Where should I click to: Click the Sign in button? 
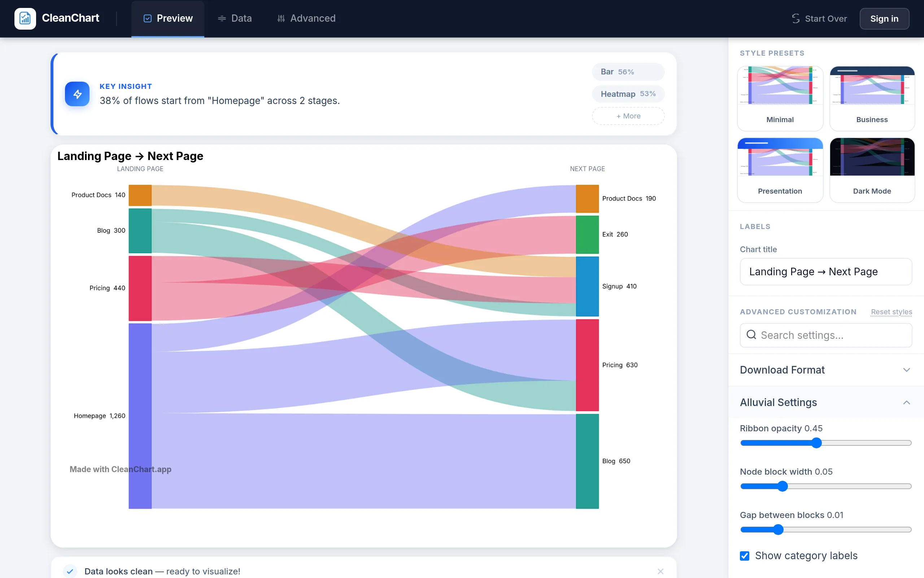pyautogui.click(x=884, y=18)
